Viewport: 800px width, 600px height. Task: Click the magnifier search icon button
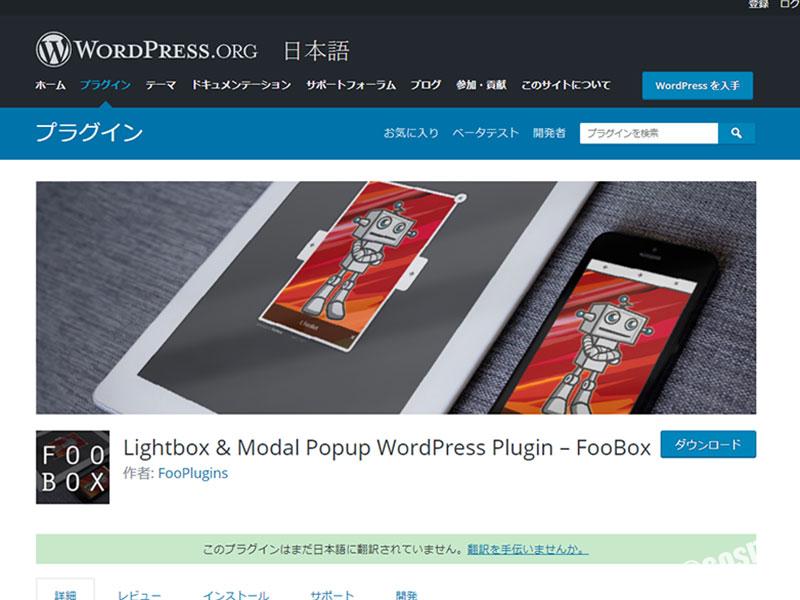tap(736, 133)
